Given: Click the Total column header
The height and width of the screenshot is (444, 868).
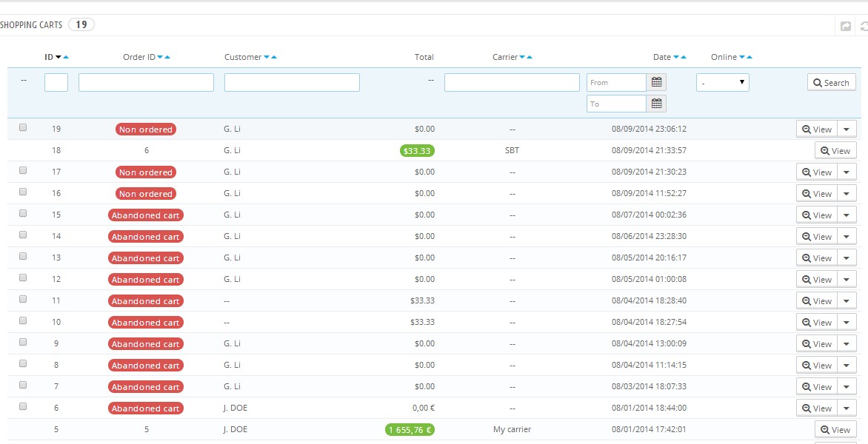Looking at the screenshot, I should pyautogui.click(x=424, y=57).
